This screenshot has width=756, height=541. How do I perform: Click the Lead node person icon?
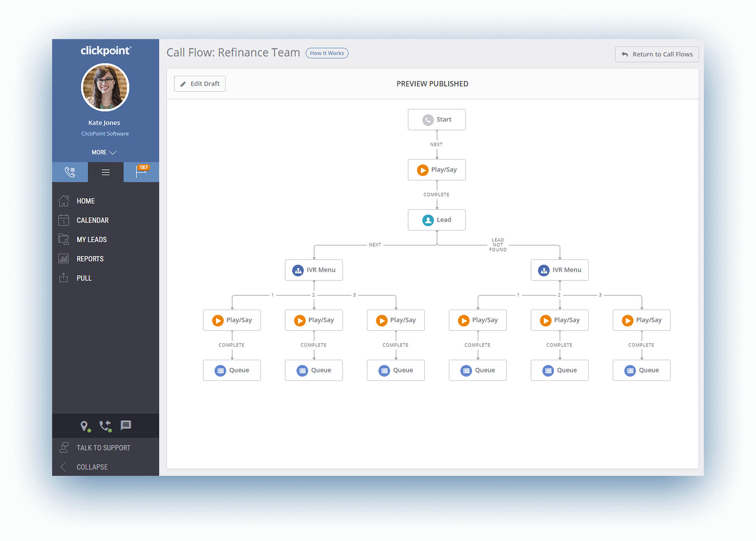(428, 220)
